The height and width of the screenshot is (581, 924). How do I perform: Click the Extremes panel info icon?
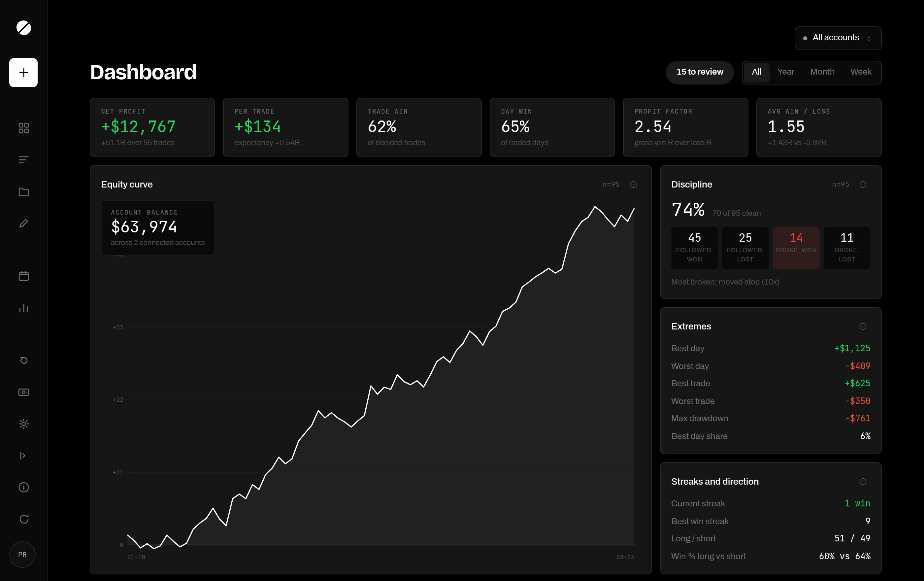[x=863, y=326]
